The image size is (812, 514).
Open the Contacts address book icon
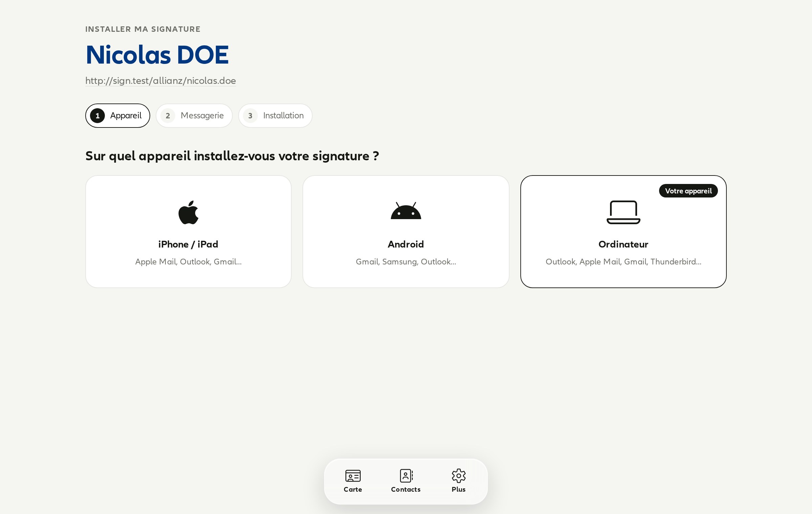pyautogui.click(x=406, y=475)
